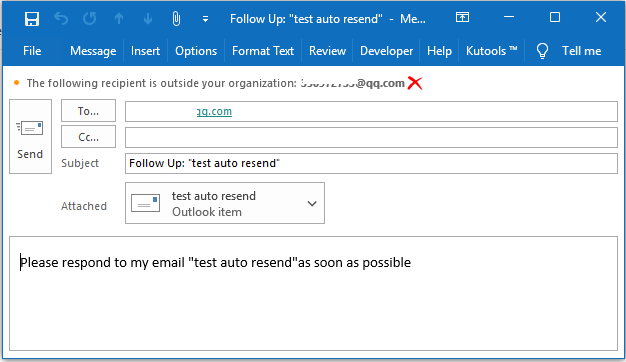Open the Developer tab
The image size is (626, 362).
pos(386,51)
